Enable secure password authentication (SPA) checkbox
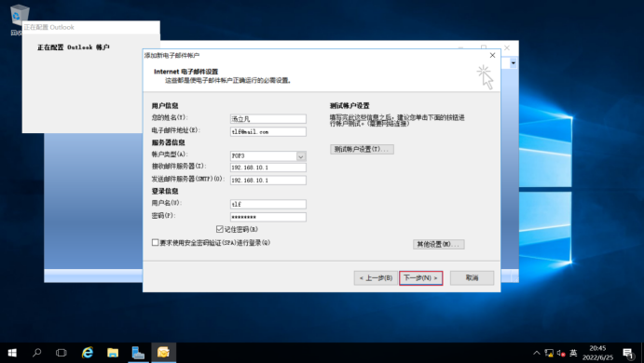644x363 pixels. pyautogui.click(x=156, y=242)
